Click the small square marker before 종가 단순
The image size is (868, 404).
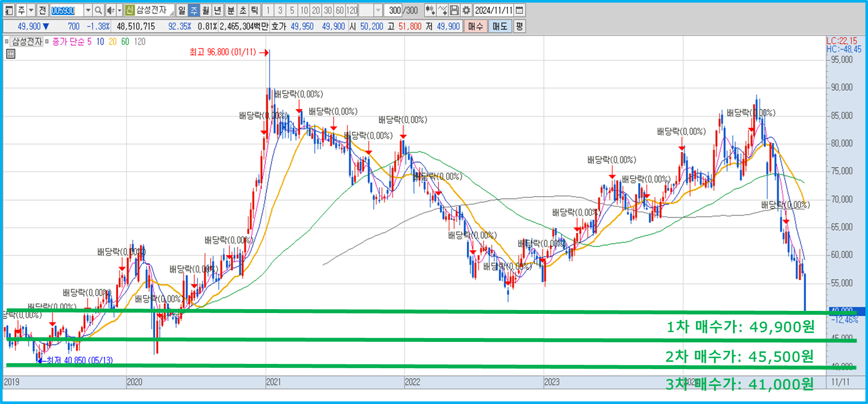[47, 41]
